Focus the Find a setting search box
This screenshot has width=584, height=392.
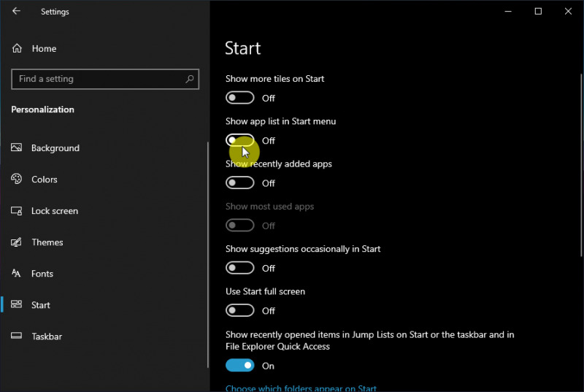105,79
